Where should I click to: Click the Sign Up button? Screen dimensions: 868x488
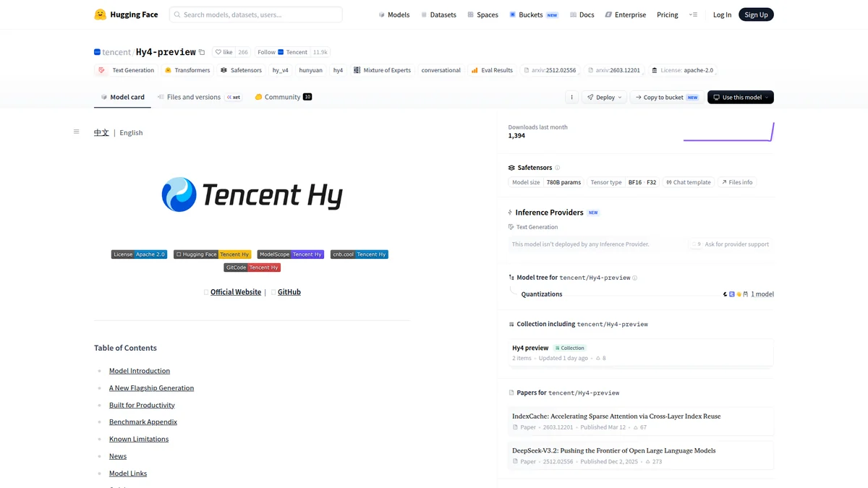coord(756,14)
